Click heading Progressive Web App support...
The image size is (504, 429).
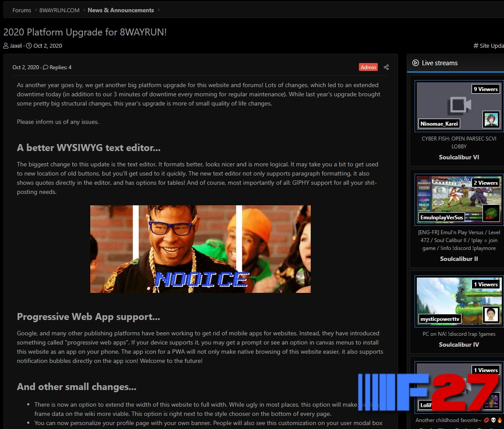tap(89, 316)
